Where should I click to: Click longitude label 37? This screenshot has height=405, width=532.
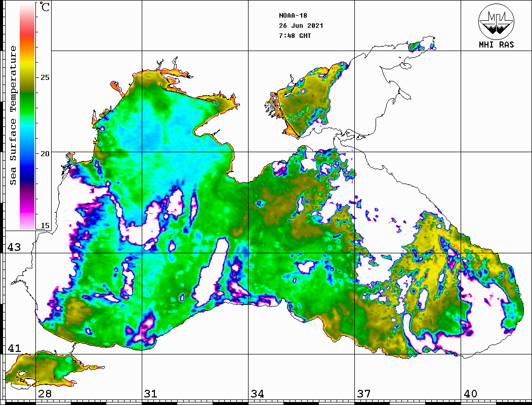364,393
